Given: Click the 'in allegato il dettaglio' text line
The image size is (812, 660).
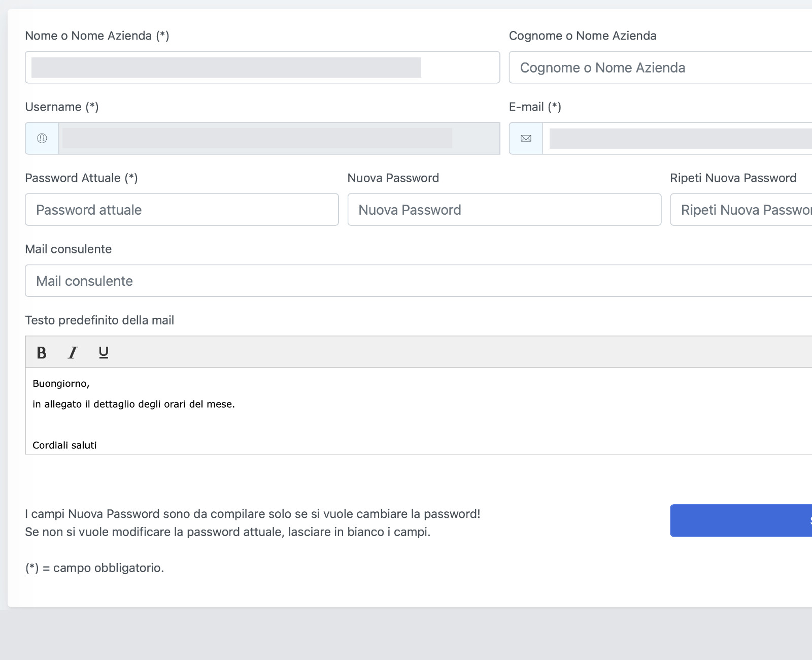Looking at the screenshot, I should click(133, 405).
